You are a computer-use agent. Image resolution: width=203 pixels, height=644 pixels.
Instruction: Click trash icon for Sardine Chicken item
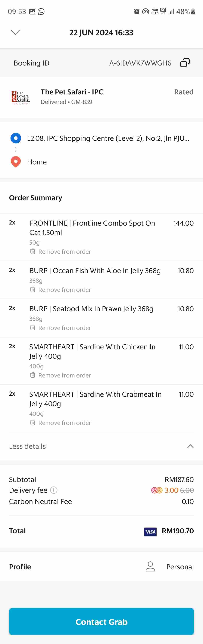[x=33, y=375]
